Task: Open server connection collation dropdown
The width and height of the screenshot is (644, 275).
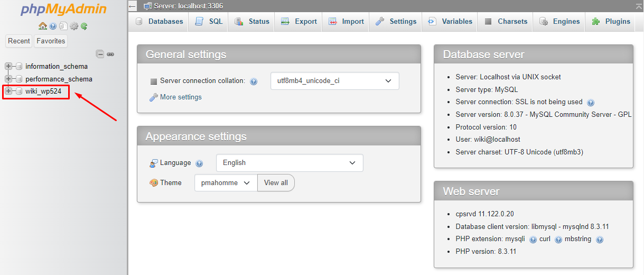Action: pos(334,81)
